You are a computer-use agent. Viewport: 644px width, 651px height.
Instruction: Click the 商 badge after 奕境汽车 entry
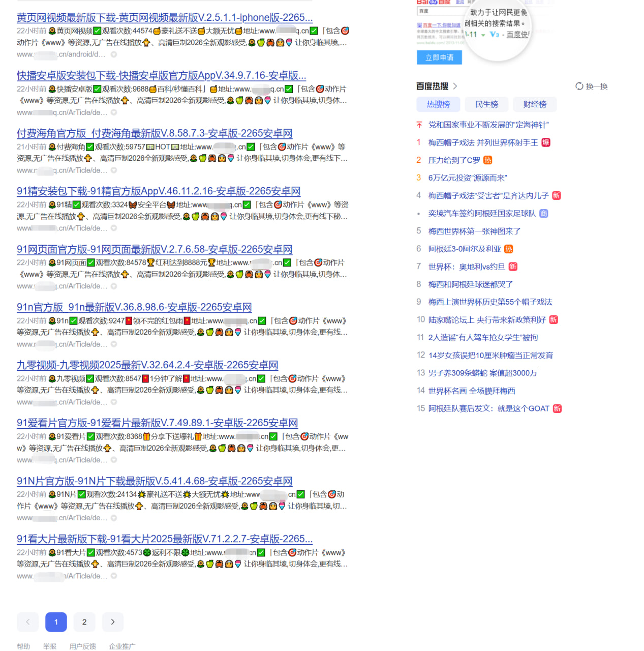[543, 214]
